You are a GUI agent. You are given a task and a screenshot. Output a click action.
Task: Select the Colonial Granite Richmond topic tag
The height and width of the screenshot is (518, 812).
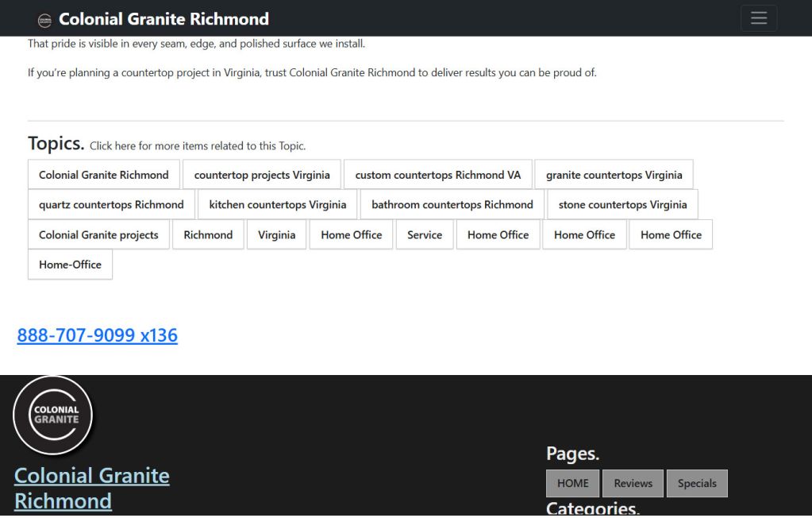(x=104, y=175)
